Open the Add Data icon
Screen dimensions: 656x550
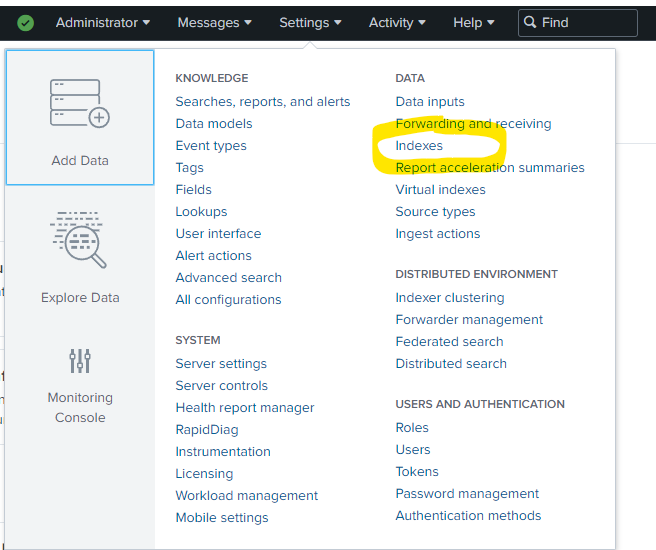[x=80, y=103]
